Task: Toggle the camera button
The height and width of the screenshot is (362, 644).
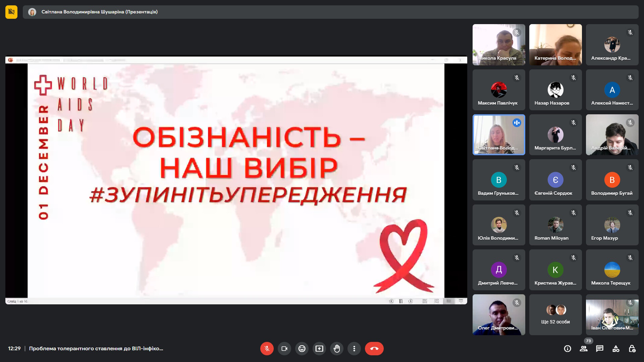Action: [284, 349]
